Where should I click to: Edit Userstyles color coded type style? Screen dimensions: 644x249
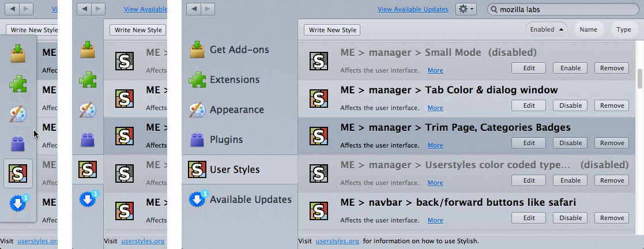tap(529, 180)
